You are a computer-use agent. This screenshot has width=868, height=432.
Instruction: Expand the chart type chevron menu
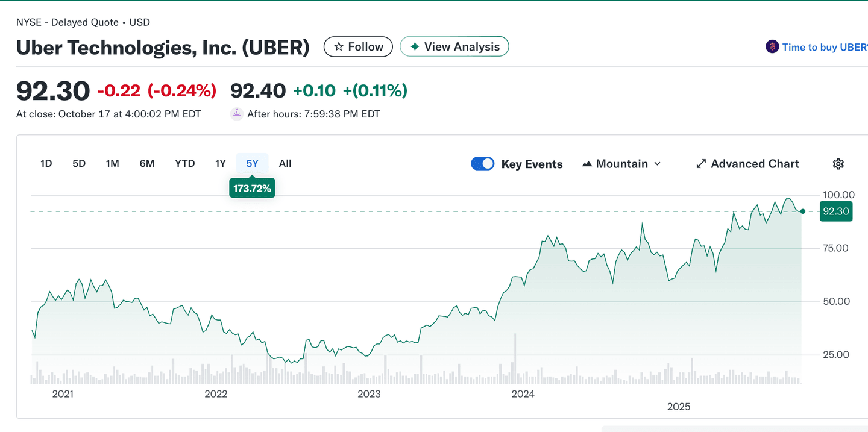[x=658, y=163]
